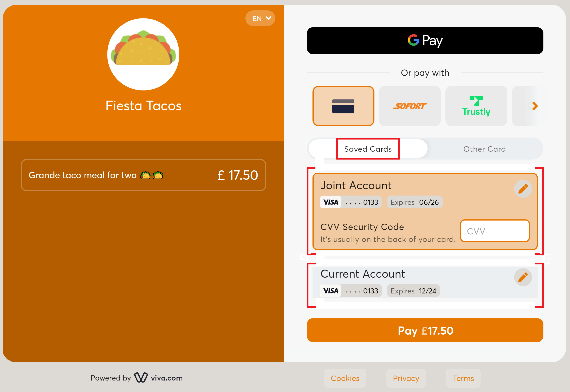Select the SOFORT payment icon

(x=410, y=106)
